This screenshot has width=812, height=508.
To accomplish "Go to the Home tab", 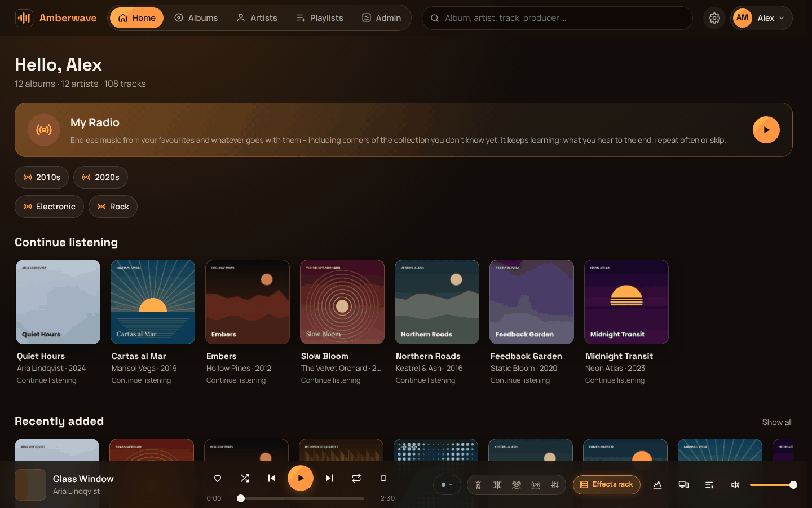I will click(136, 18).
